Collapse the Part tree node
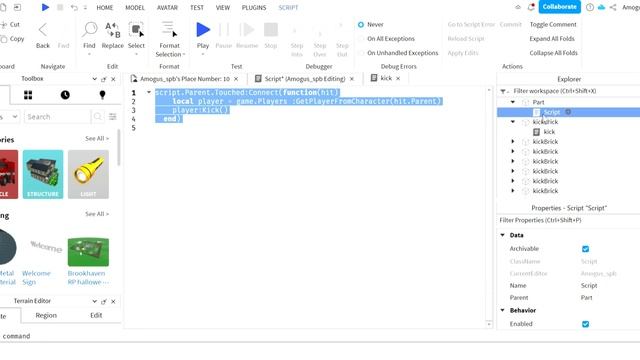The image size is (640, 360). point(513,102)
